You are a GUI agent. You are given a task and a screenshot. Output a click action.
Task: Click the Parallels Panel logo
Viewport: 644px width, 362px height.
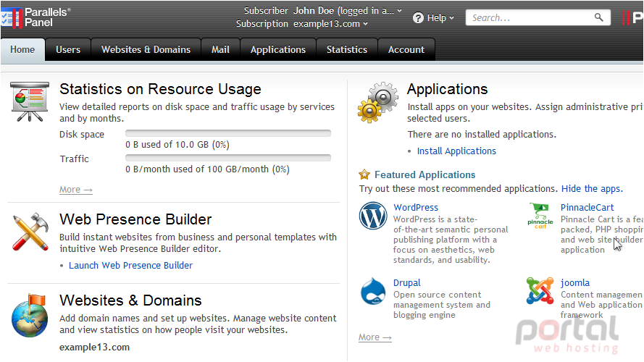pyautogui.click(x=35, y=17)
